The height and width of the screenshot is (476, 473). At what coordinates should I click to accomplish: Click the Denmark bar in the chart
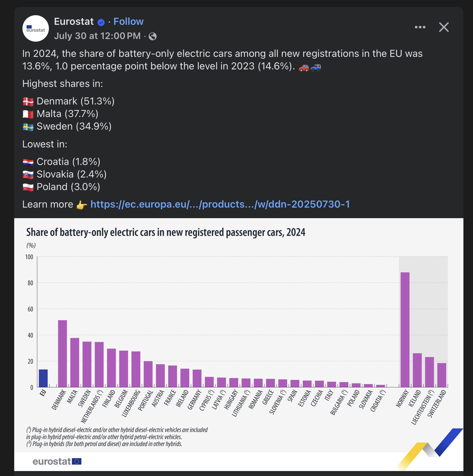click(62, 353)
